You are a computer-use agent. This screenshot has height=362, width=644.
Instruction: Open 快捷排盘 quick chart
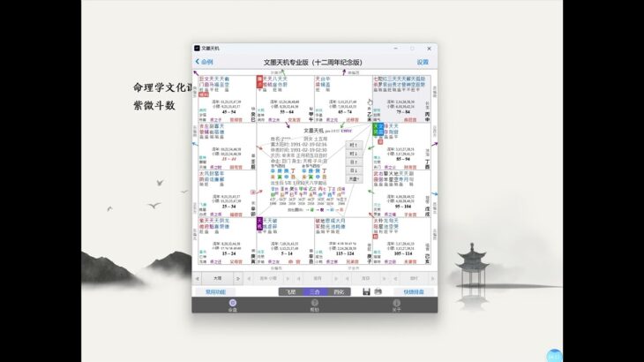pyautogui.click(x=414, y=291)
